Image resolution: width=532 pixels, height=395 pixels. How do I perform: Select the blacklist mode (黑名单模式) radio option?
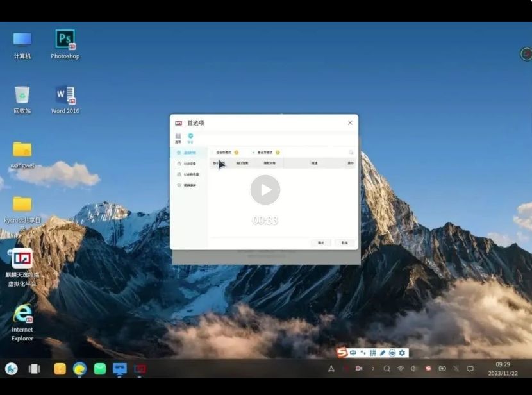pyautogui.click(x=254, y=153)
